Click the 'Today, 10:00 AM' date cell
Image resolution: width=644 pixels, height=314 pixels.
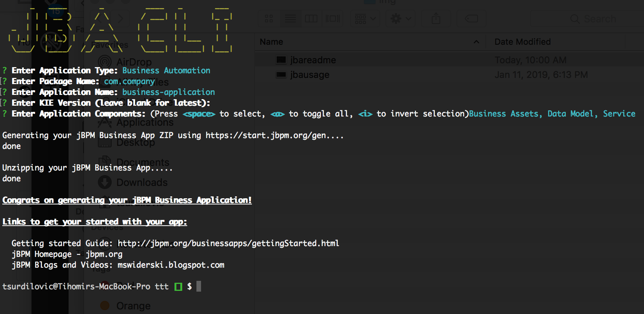coord(530,60)
